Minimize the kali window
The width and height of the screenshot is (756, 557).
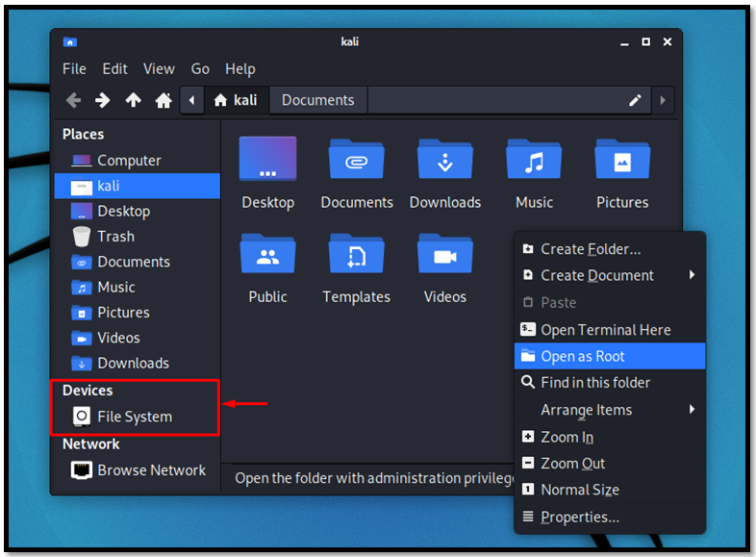[624, 42]
